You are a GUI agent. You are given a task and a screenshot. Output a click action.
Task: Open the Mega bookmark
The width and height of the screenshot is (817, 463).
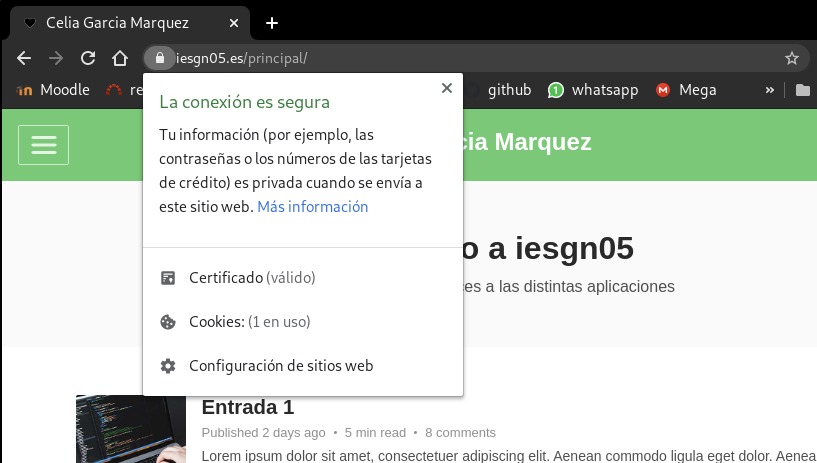[x=686, y=90]
